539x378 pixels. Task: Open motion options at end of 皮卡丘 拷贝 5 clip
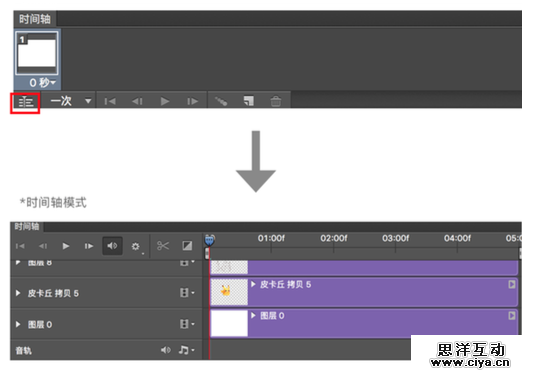tap(512, 285)
